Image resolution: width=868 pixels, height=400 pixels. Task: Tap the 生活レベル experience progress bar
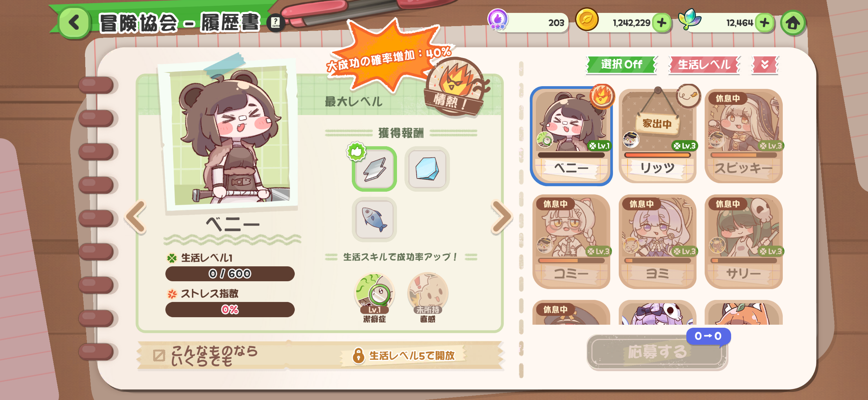(x=230, y=273)
